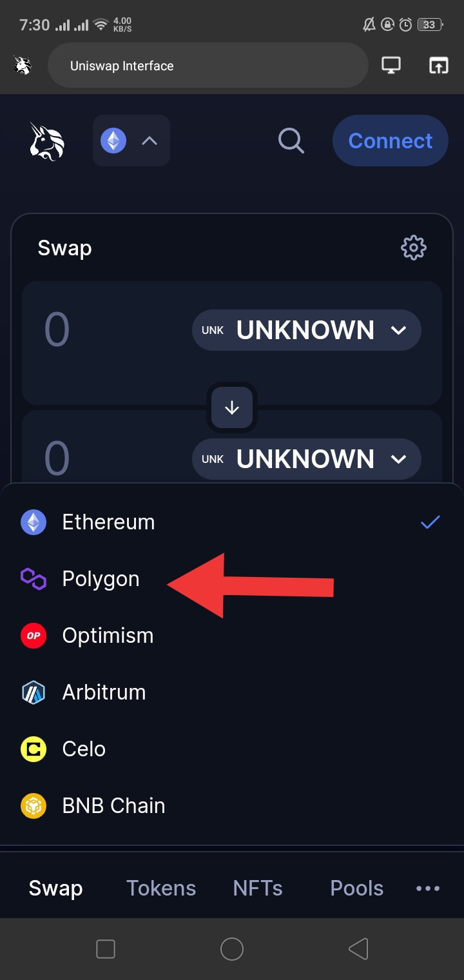Click the Connect wallet button
Screen dimensions: 464x980
click(390, 141)
